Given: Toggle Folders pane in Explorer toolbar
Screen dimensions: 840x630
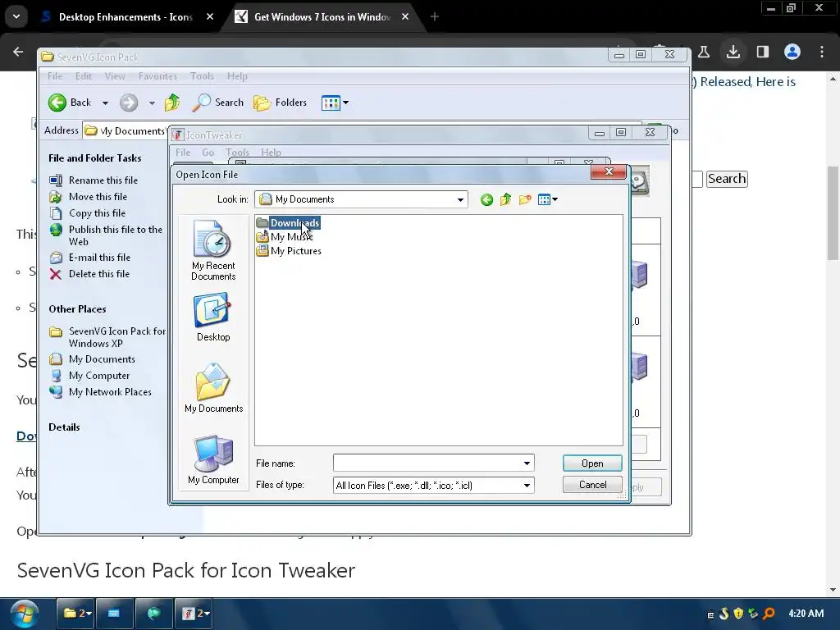Looking at the screenshot, I should coord(280,103).
